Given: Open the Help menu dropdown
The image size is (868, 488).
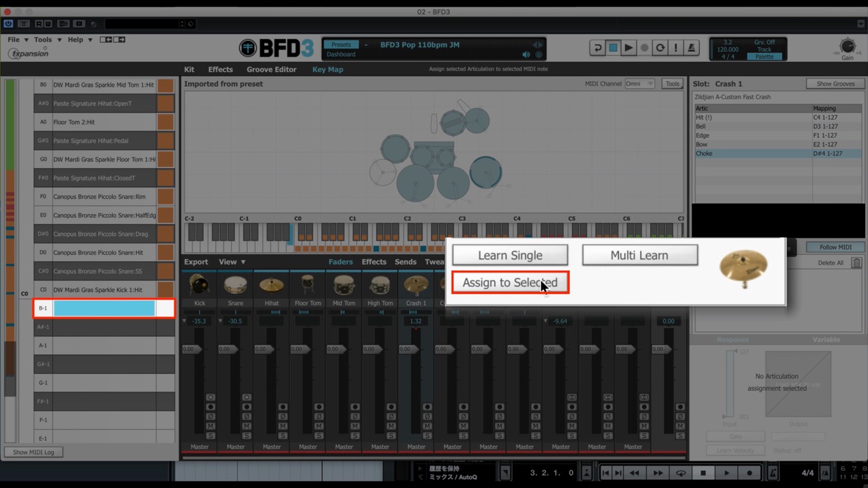Looking at the screenshot, I should click(80, 40).
